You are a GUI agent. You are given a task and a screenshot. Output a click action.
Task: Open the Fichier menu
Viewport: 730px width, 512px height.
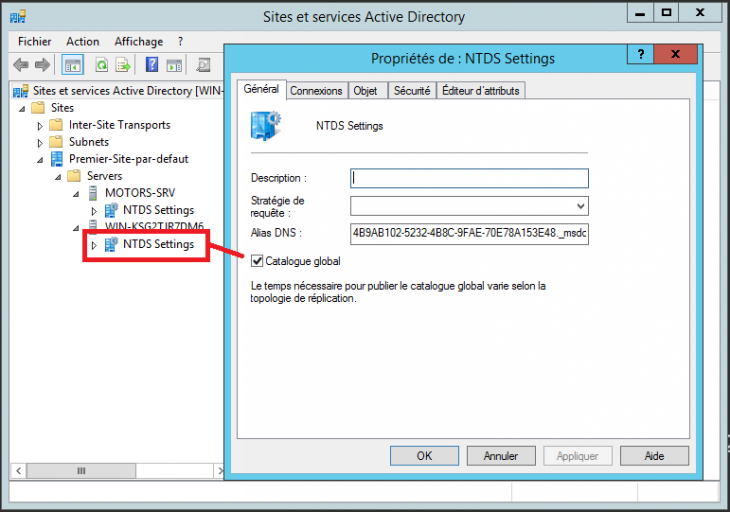[34, 41]
